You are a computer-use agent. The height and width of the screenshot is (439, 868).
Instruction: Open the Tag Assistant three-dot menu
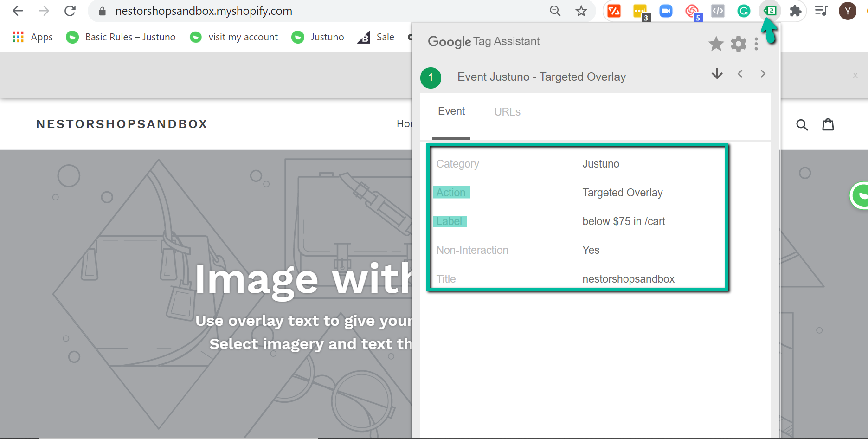(x=756, y=44)
